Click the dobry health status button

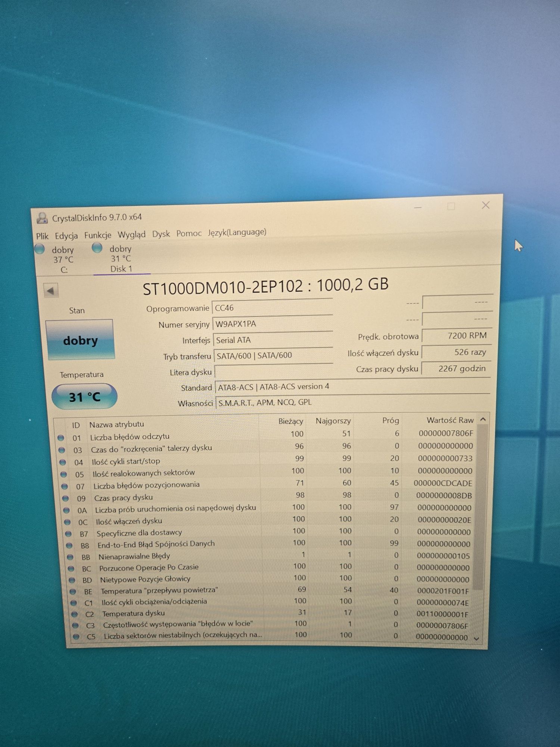[x=80, y=340]
